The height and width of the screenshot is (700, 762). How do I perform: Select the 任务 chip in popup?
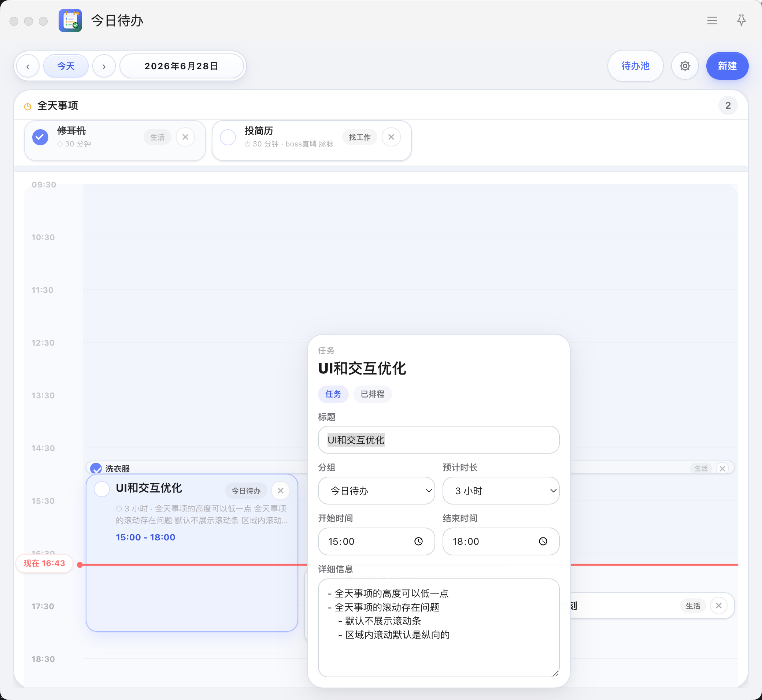pyautogui.click(x=333, y=394)
